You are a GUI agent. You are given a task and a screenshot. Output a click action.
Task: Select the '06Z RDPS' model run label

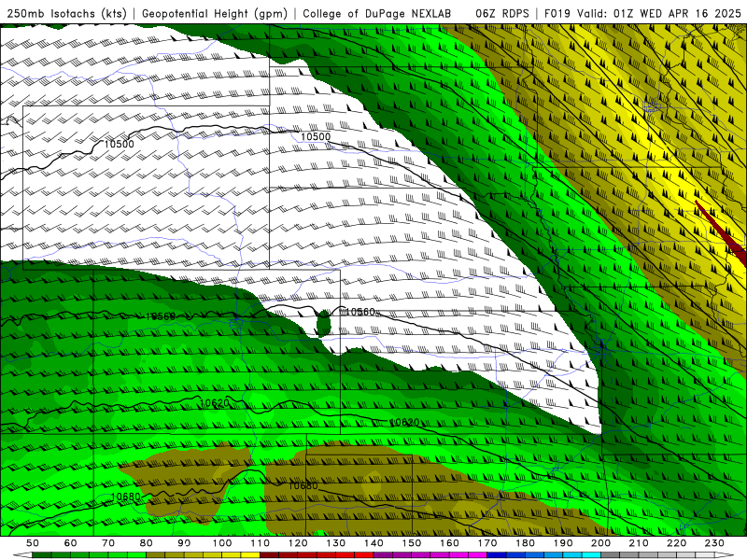point(502,14)
